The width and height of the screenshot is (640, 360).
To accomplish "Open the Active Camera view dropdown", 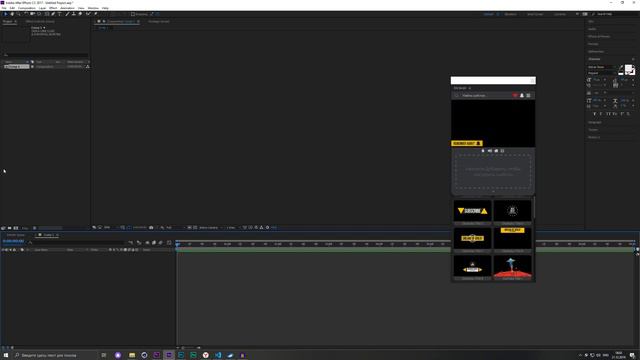I will 210,228.
